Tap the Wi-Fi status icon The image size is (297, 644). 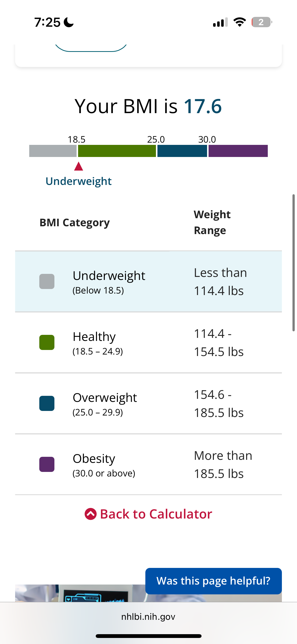(240, 22)
